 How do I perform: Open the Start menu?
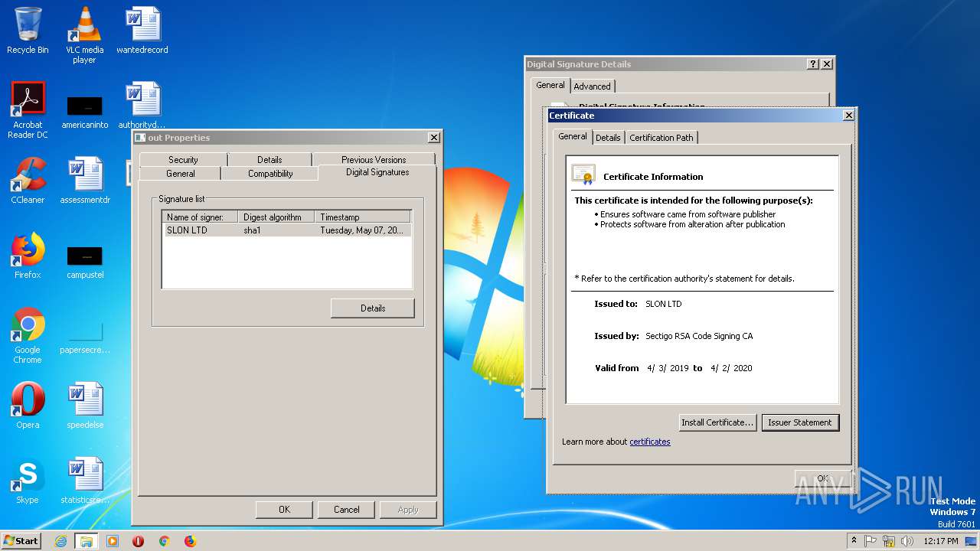[x=21, y=541]
